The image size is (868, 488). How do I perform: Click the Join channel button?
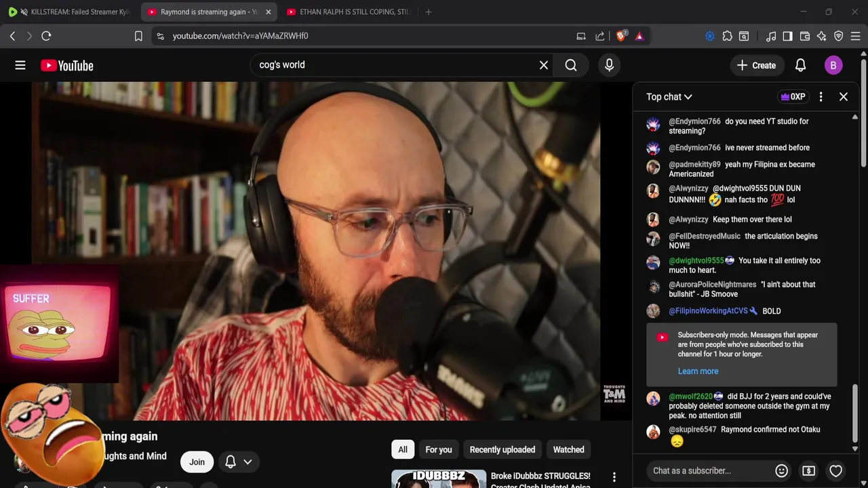[197, 462]
